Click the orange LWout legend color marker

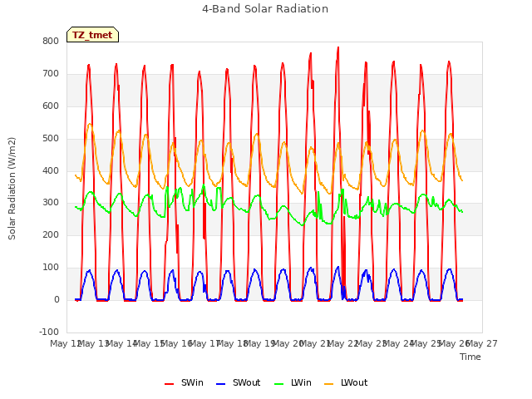[x=329, y=384]
